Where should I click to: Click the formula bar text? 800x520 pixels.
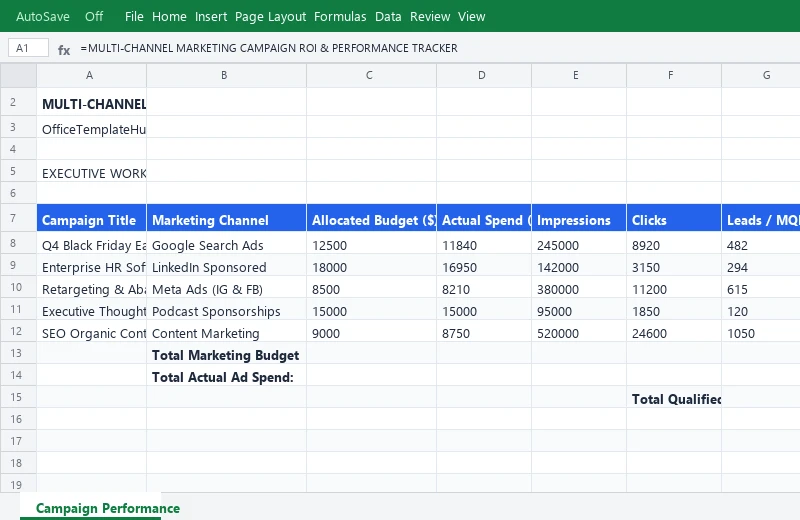269,48
